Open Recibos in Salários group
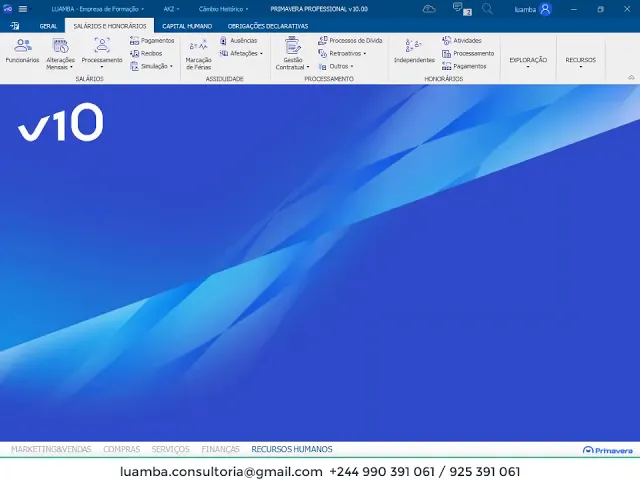The width and height of the screenshot is (640, 480). [x=146, y=53]
